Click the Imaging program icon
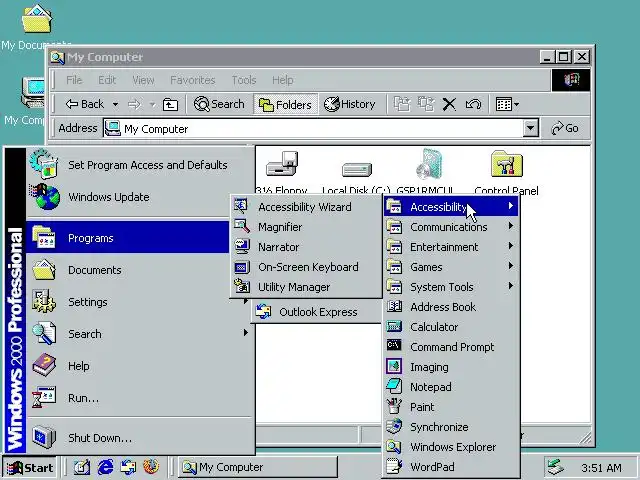Viewport: 640px width, 480px height. pos(394,367)
